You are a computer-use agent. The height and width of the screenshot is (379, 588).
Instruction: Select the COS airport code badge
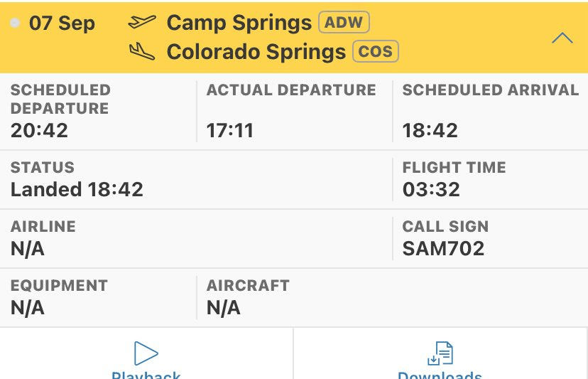[x=376, y=51]
